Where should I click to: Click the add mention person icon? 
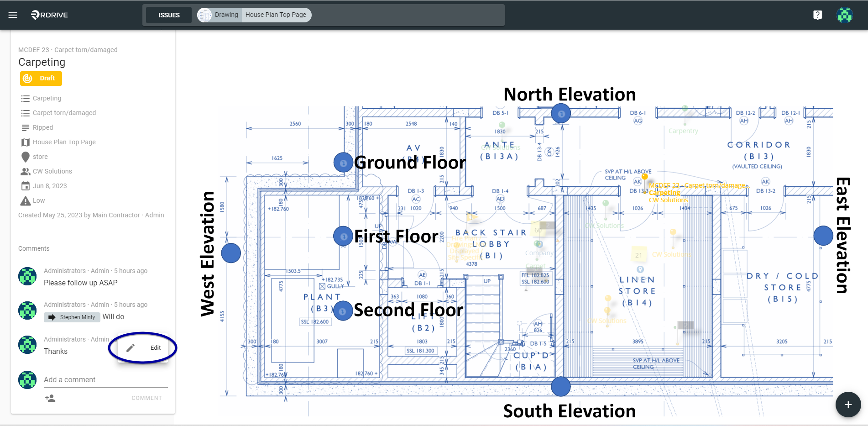pos(50,398)
